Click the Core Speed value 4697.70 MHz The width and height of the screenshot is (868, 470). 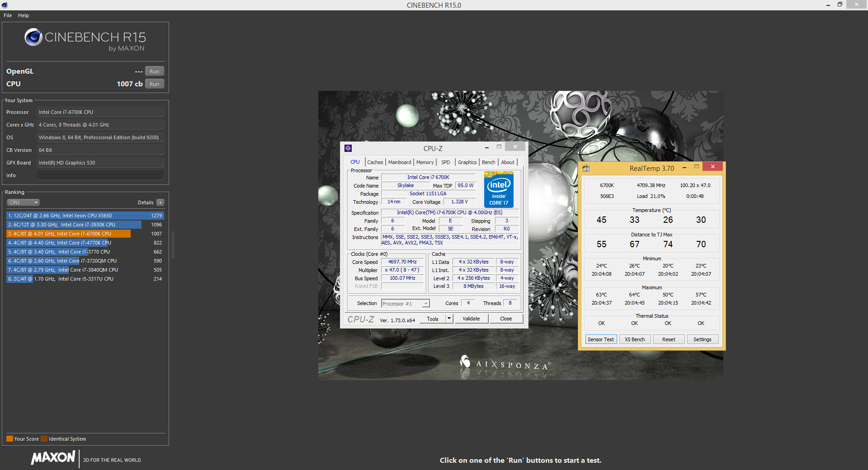click(402, 262)
